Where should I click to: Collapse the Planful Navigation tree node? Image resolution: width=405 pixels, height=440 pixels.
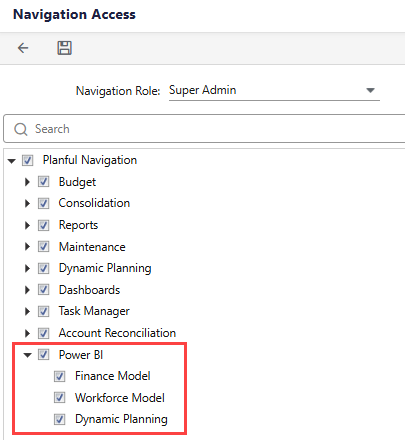coord(12,161)
